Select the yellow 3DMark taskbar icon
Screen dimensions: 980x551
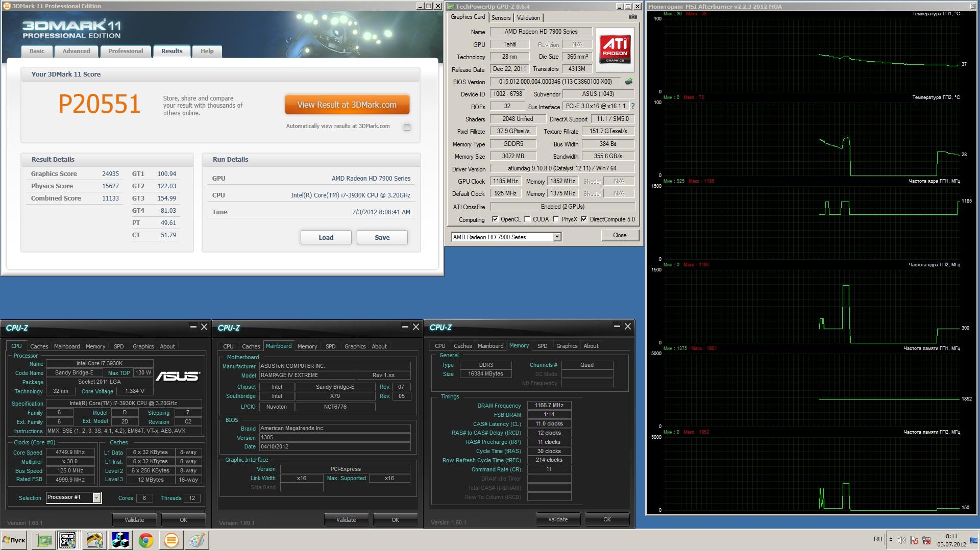pyautogui.click(x=94, y=540)
